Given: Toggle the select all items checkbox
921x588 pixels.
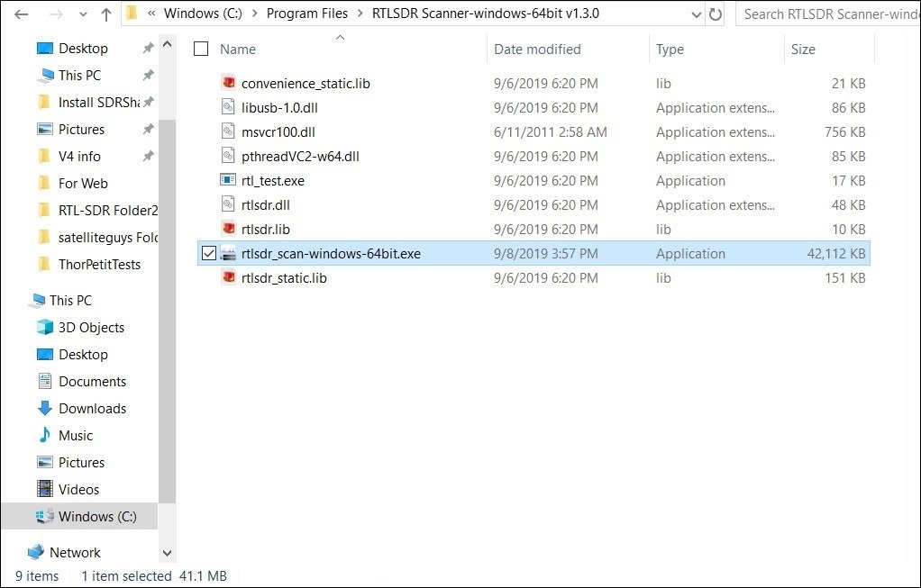Looking at the screenshot, I should (201, 49).
